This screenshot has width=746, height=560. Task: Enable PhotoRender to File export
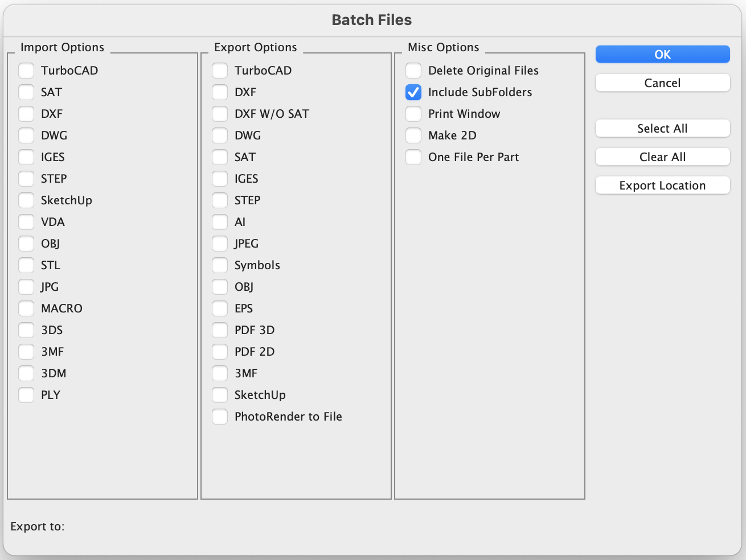click(220, 417)
